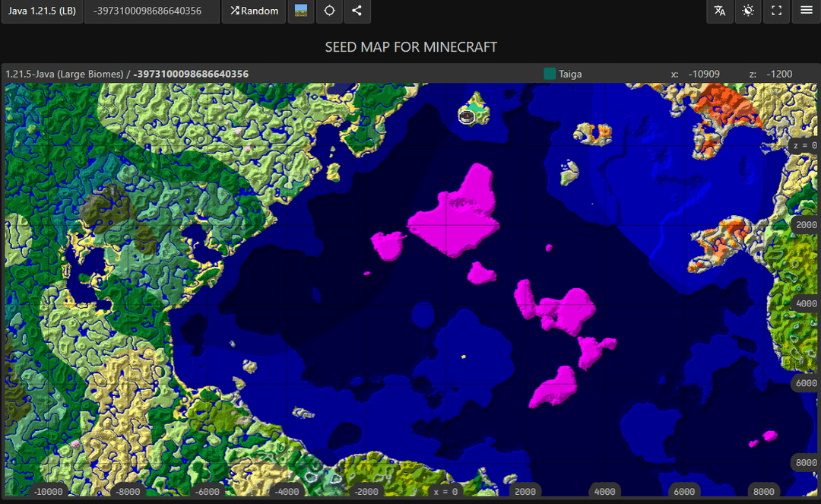Image resolution: width=821 pixels, height=504 pixels.
Task: Click the Taiga biome color swatch
Action: click(550, 74)
